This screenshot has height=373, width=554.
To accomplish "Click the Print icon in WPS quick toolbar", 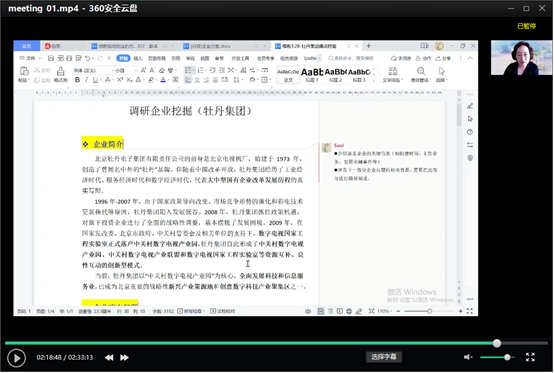I will tap(69, 58).
